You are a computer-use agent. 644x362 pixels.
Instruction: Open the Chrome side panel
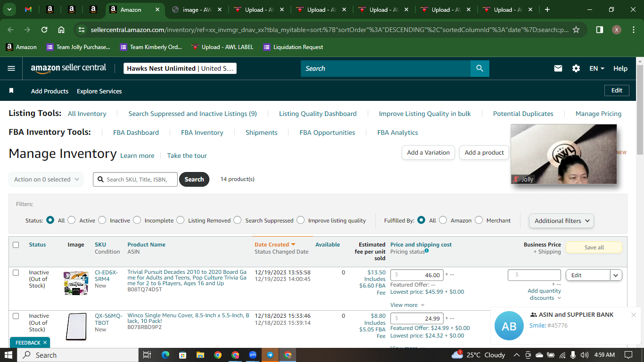[x=600, y=30]
